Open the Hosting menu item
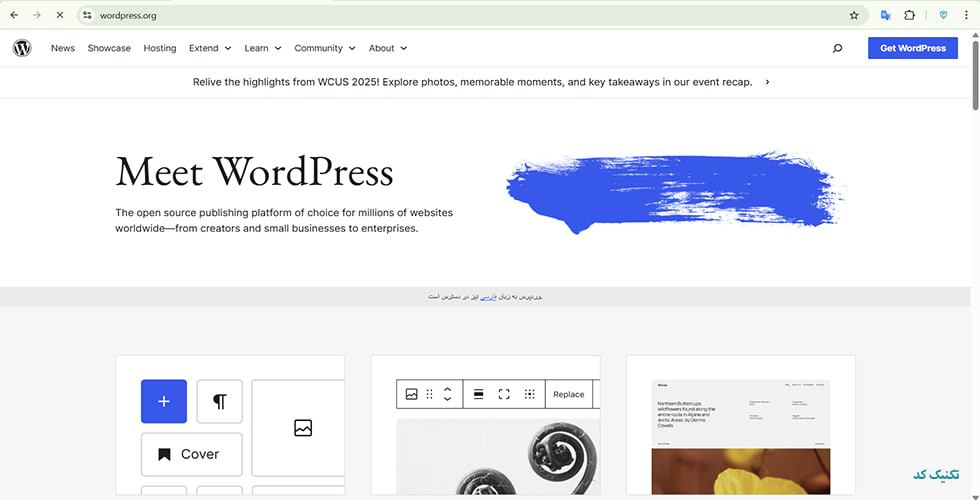This screenshot has width=980, height=500. tap(159, 48)
